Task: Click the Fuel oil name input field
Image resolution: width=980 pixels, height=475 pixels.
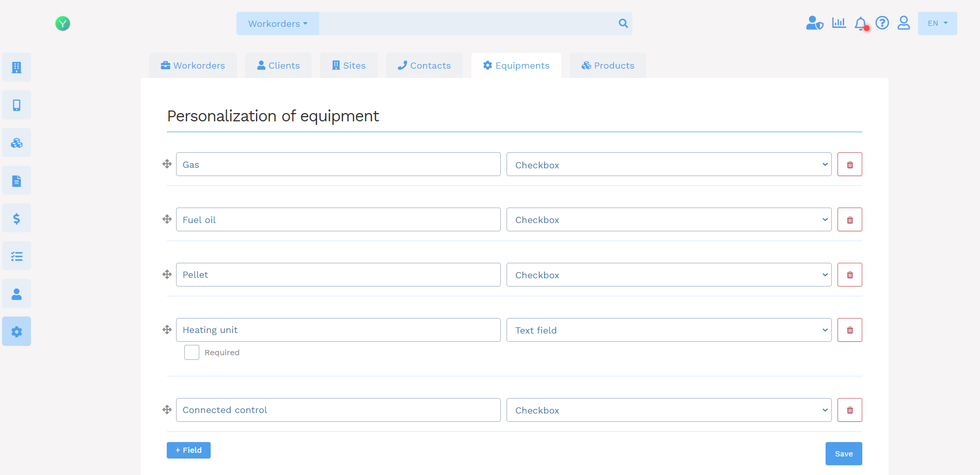Action: click(338, 219)
